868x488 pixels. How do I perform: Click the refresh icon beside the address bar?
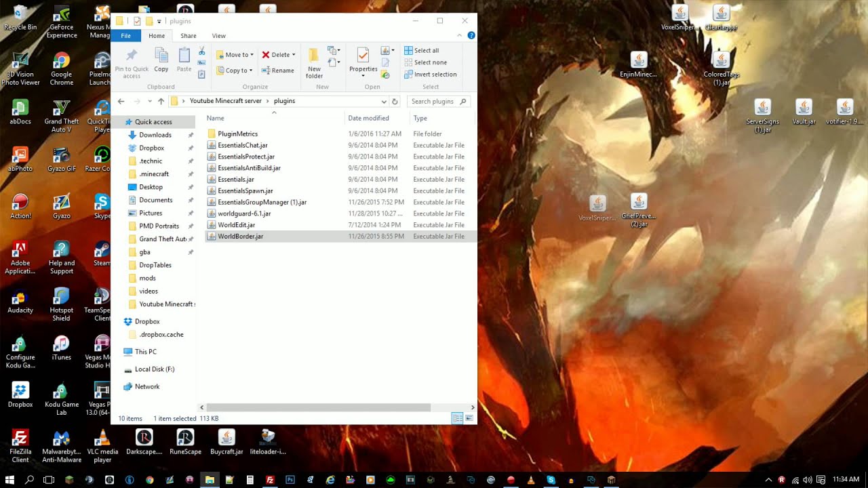coord(395,101)
